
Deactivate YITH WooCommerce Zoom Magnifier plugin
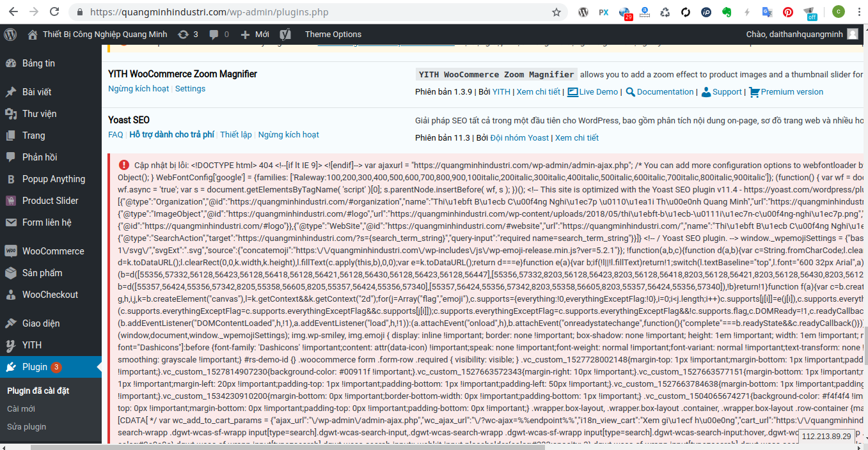(138, 89)
